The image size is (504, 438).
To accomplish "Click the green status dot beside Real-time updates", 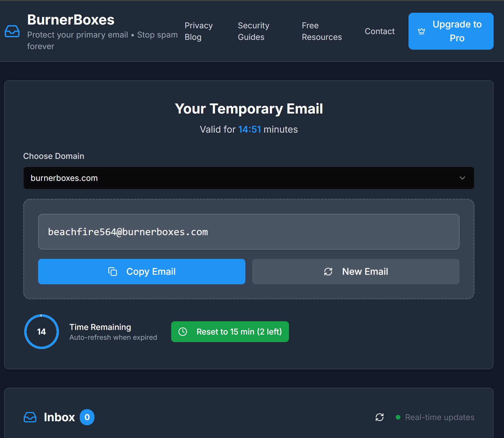I will (x=398, y=417).
